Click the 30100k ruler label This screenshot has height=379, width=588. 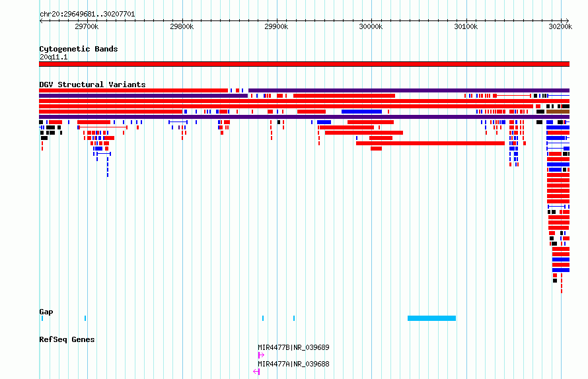(466, 26)
